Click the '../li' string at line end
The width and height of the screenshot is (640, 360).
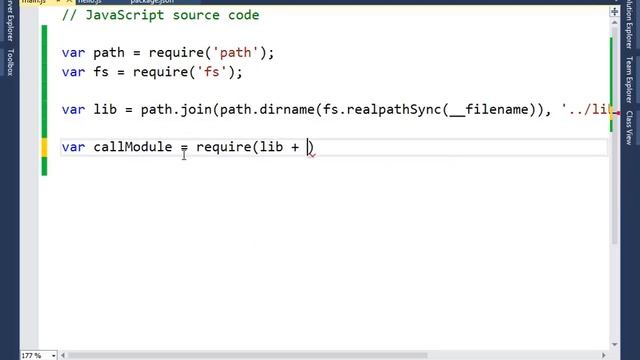tap(585, 109)
